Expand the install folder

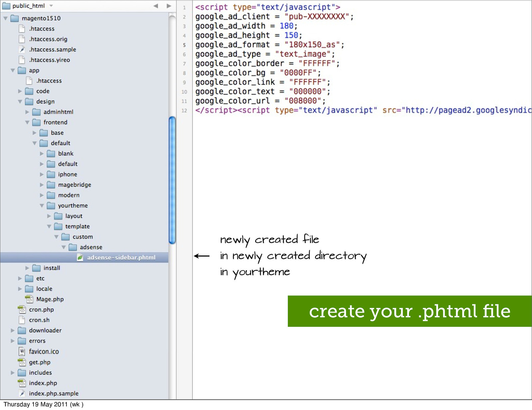tap(27, 268)
